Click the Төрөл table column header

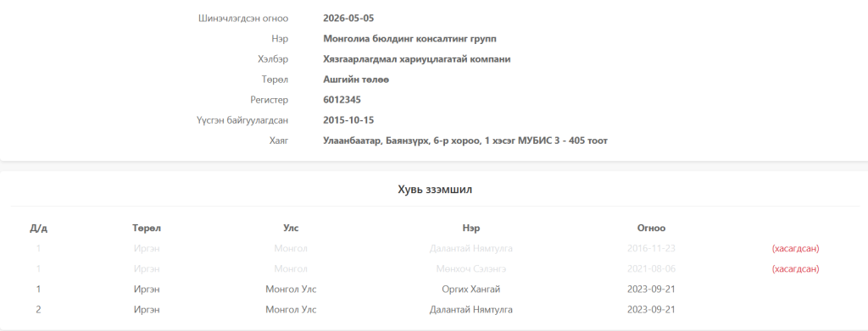pyautogui.click(x=147, y=228)
